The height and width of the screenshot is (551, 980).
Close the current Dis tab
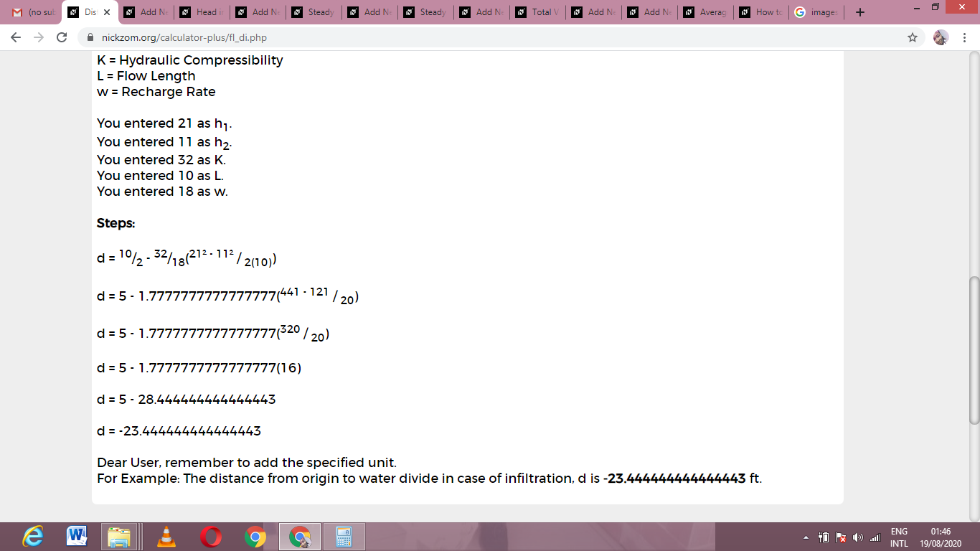(x=106, y=12)
